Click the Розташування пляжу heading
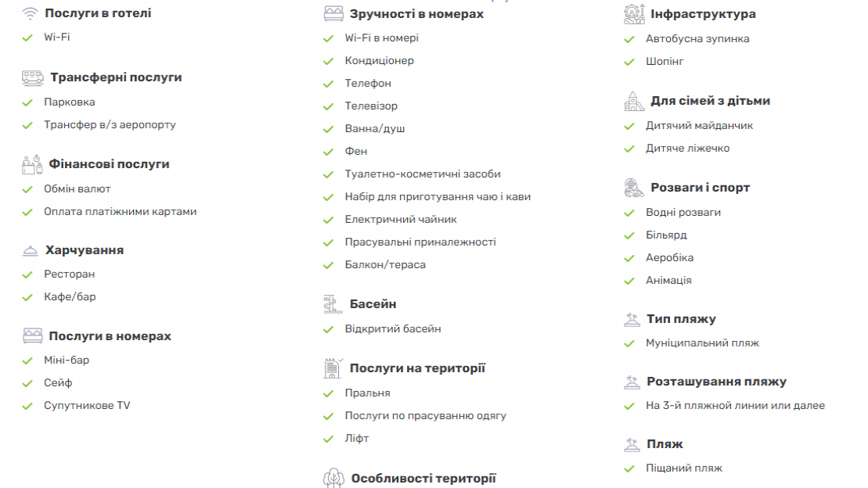 [716, 381]
